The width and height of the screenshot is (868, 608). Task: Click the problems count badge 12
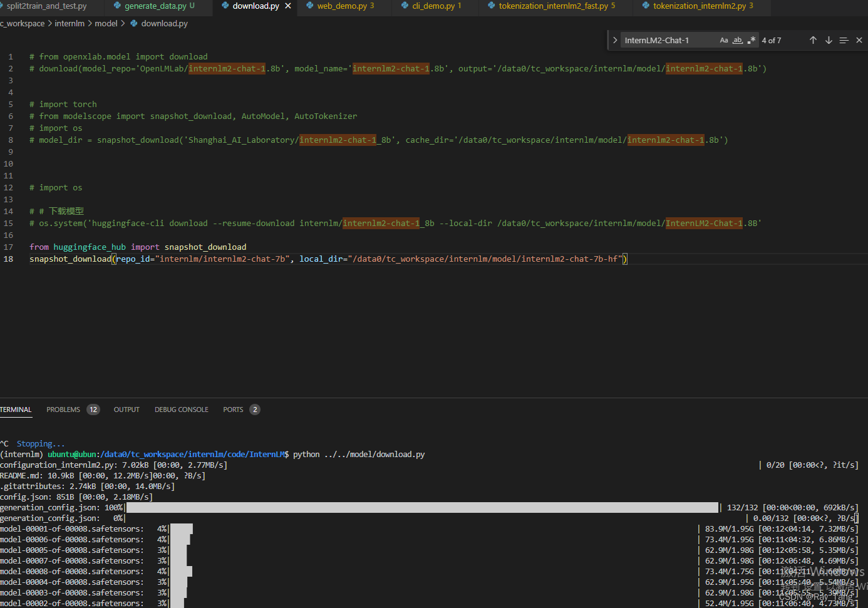pyautogui.click(x=93, y=410)
